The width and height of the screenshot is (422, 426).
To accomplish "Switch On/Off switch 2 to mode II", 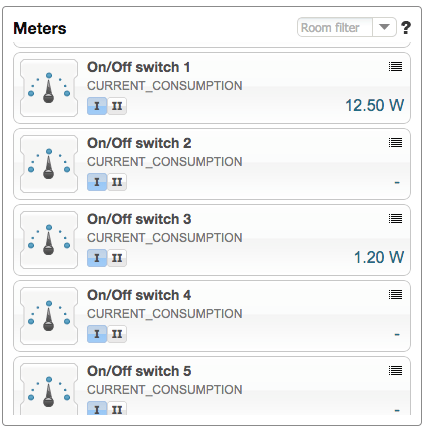I will [117, 182].
